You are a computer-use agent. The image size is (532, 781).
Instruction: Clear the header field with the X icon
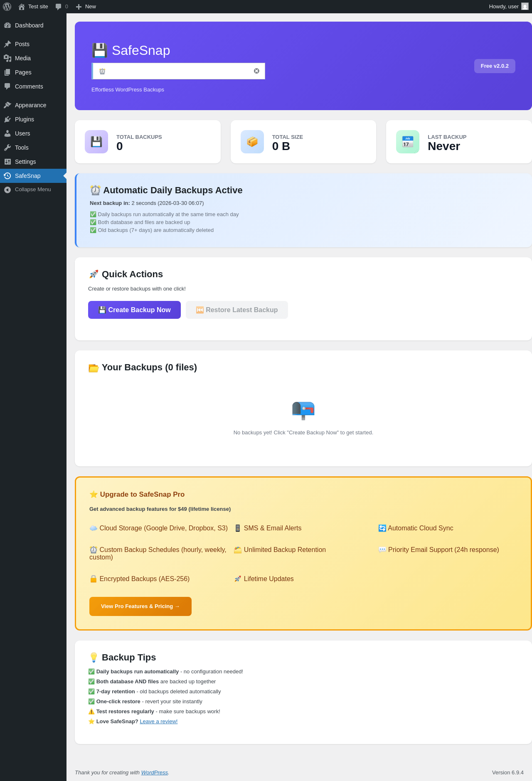(256, 71)
